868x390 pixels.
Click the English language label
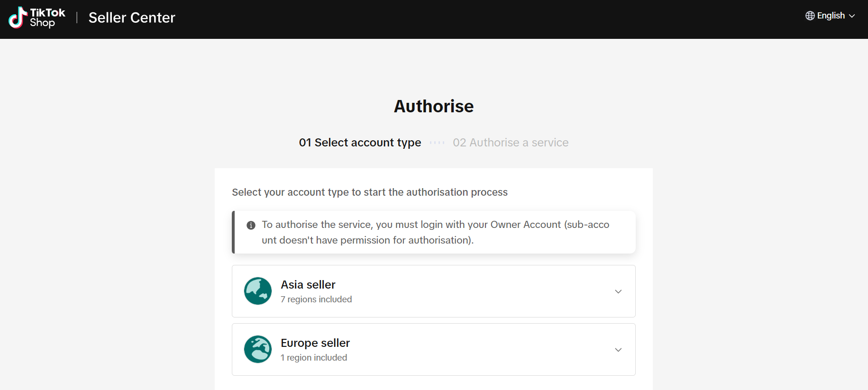coord(831,16)
